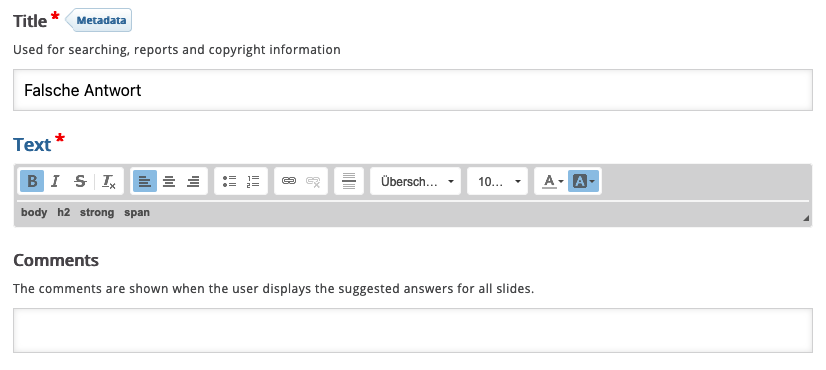Open the font size dropdown
This screenshot has width=826, height=370.
[497, 181]
